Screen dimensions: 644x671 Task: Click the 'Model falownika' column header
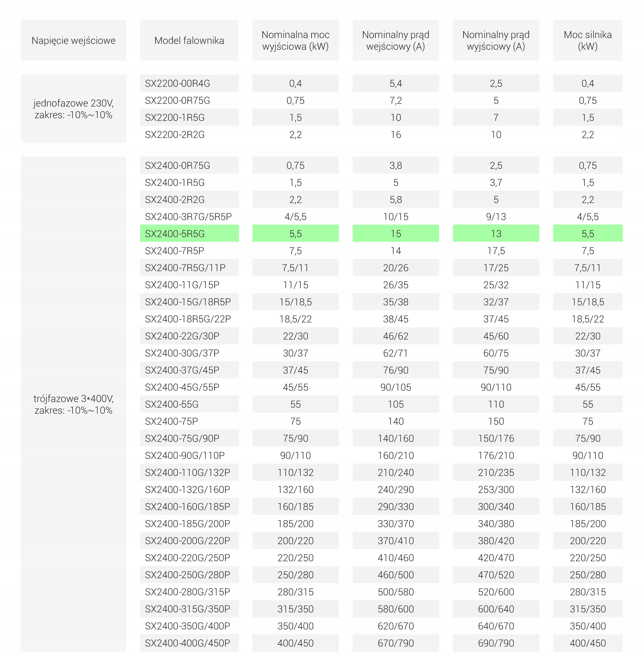[189, 41]
